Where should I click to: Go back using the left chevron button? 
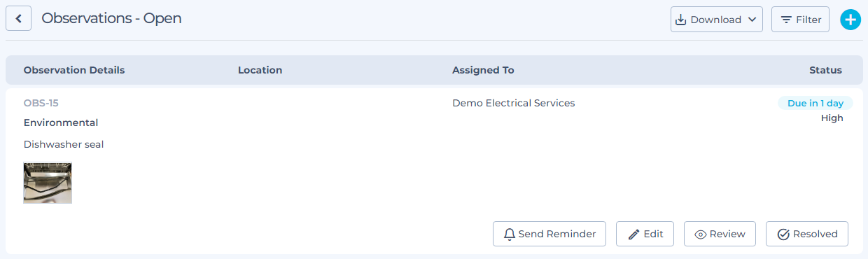tap(19, 19)
